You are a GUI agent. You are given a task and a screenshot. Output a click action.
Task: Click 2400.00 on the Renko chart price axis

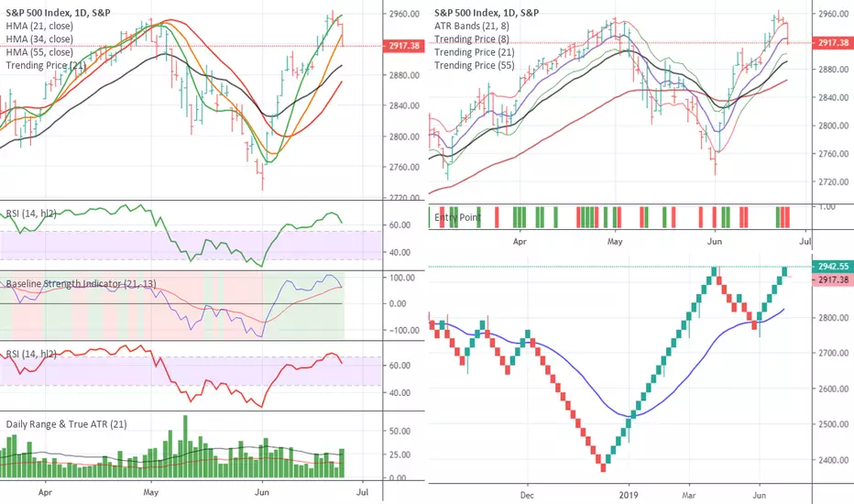tap(833, 460)
